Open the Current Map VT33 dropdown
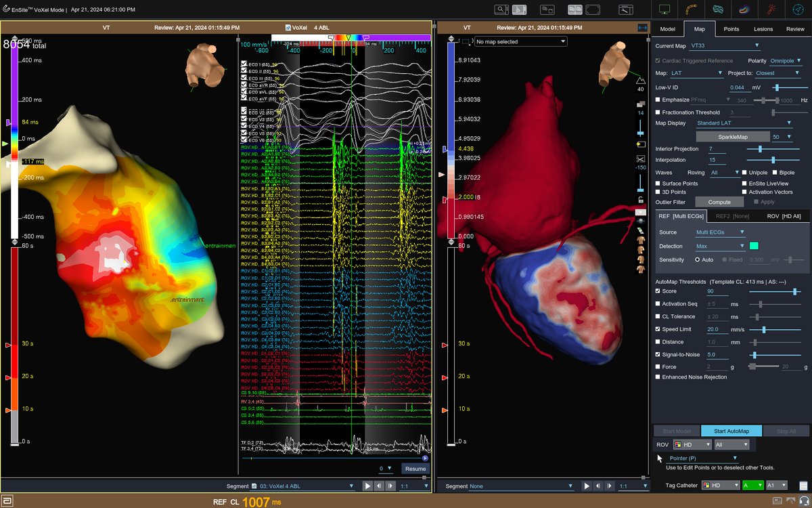The width and height of the screenshot is (812, 508). tap(725, 46)
